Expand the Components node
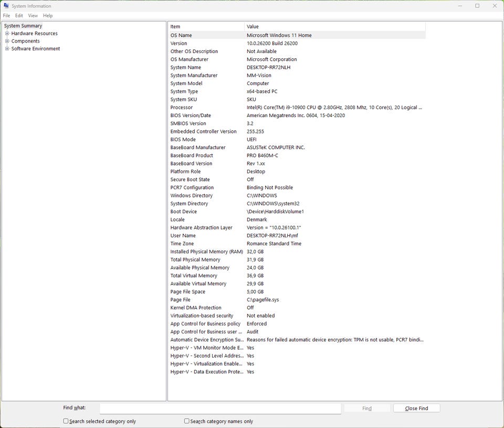Viewport: 504px width, 428px height. point(7,41)
